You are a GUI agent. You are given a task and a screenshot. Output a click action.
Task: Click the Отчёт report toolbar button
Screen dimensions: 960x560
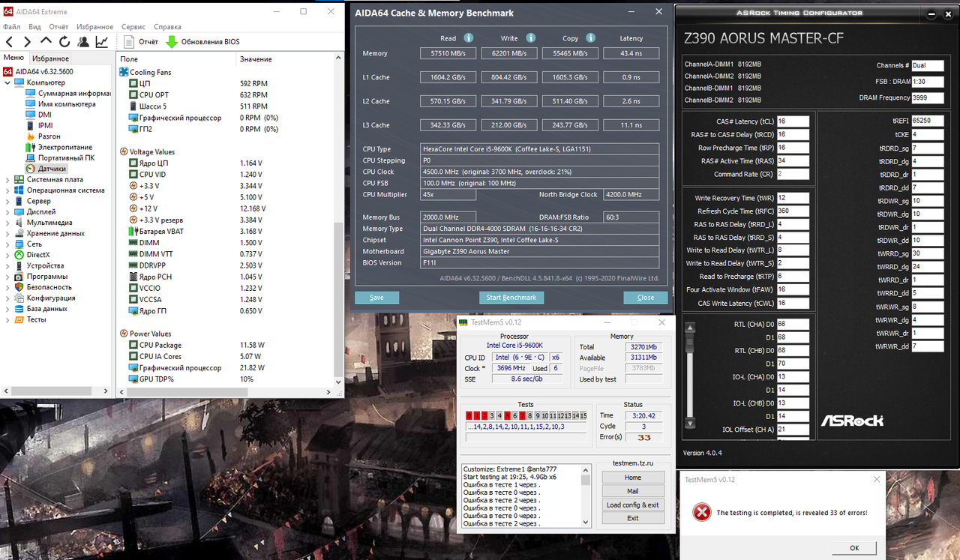(140, 42)
